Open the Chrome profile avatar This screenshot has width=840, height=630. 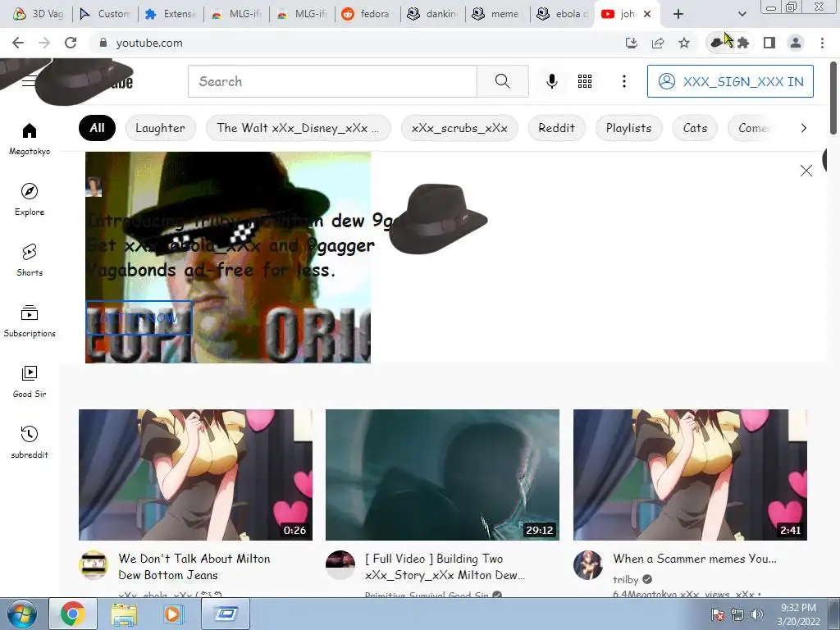click(796, 43)
